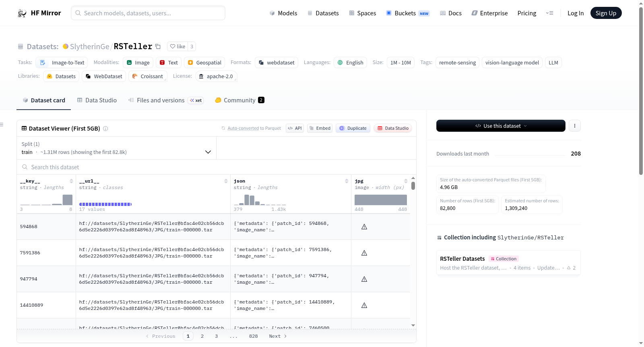The height and width of the screenshot is (347, 644).
Task: Select the 1M - 10M size tag
Action: coord(400,62)
